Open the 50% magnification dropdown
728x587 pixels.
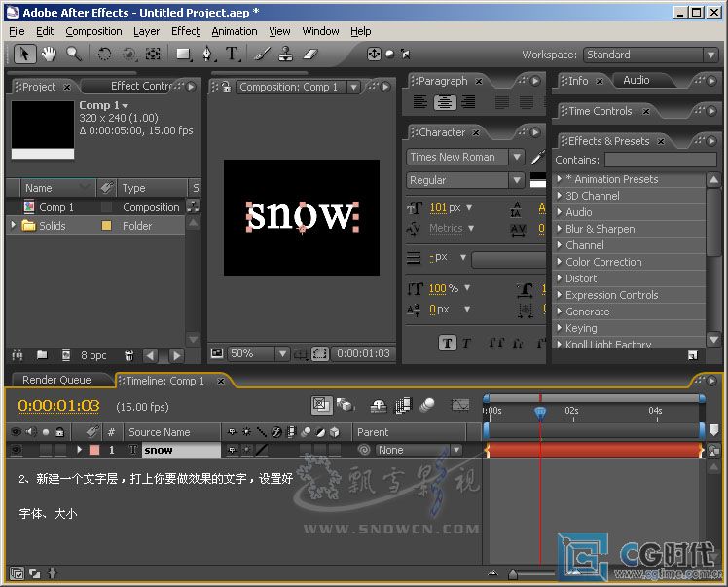coord(258,354)
